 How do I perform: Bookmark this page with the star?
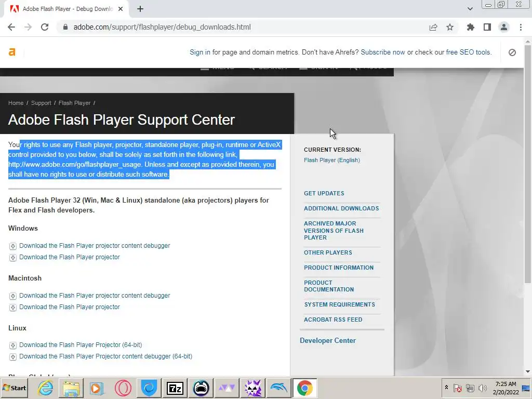tap(450, 27)
